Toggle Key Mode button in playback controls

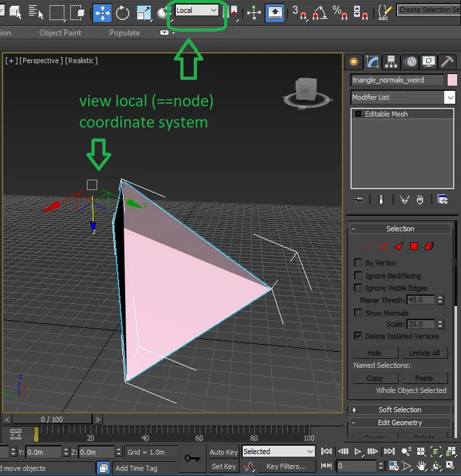point(326,466)
